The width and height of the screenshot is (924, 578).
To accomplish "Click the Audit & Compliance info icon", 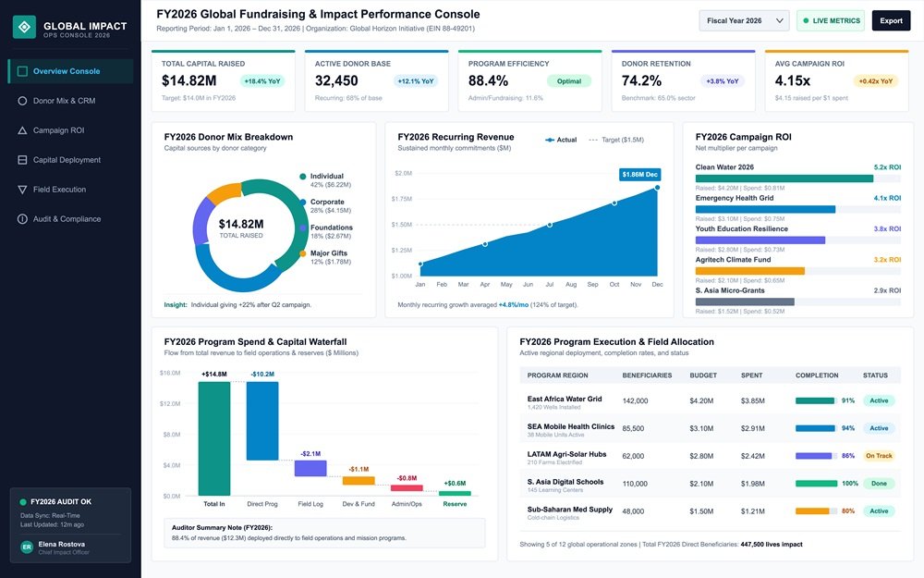I will [22, 219].
